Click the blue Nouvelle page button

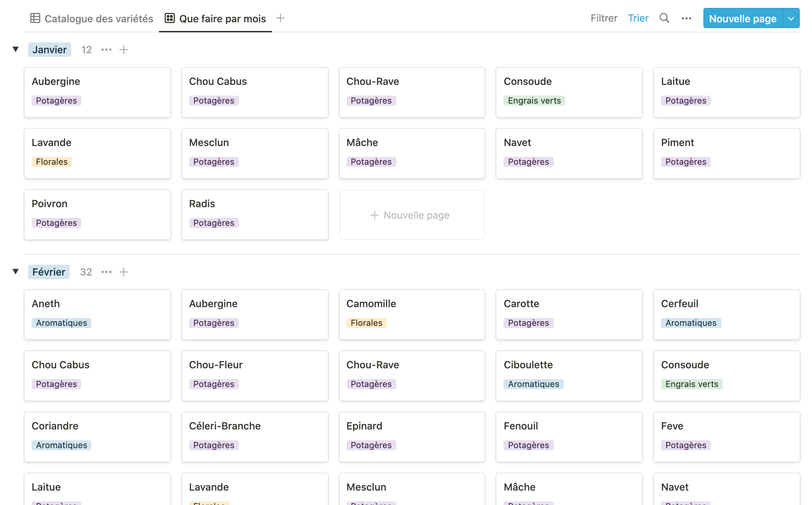click(x=743, y=18)
